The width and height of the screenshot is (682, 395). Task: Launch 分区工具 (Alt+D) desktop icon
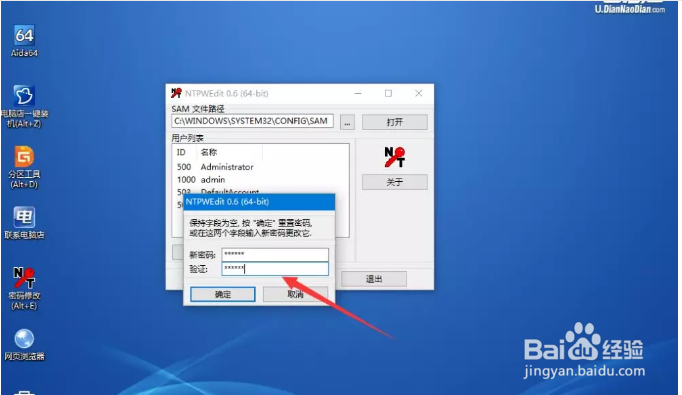point(24,167)
